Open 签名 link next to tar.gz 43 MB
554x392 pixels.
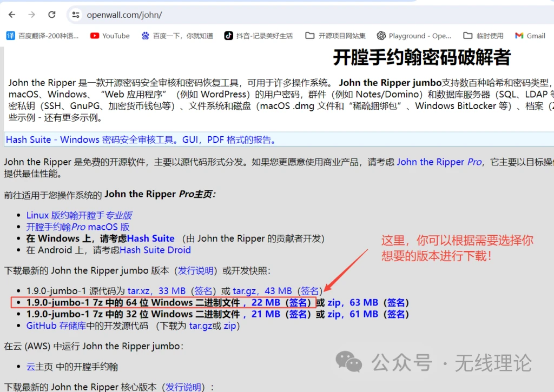pos(309,291)
